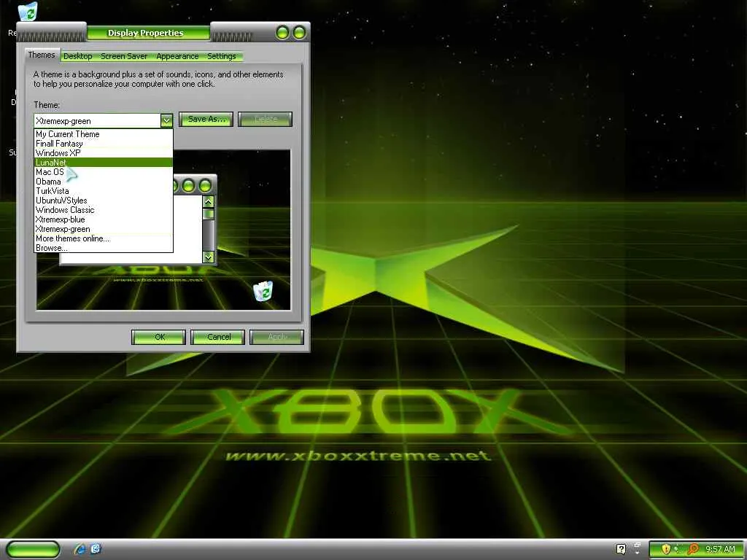The width and height of the screenshot is (747, 560).
Task: Select Windows Classic theme entry
Action: (104, 210)
